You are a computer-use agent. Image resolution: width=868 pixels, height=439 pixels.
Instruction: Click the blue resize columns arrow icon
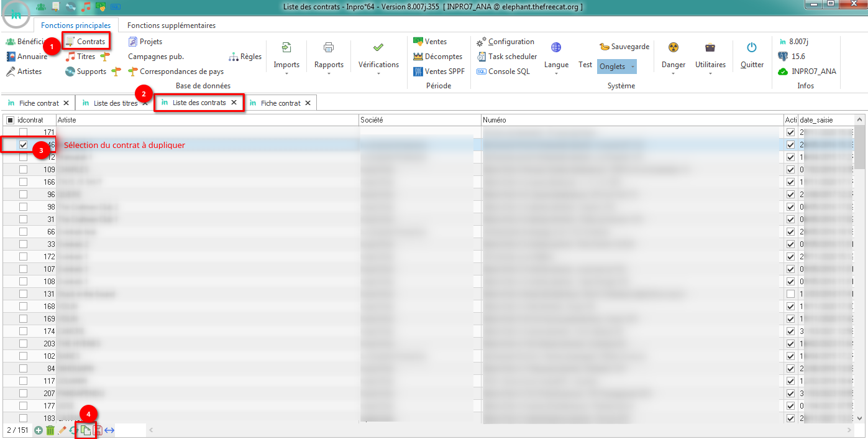pos(109,430)
